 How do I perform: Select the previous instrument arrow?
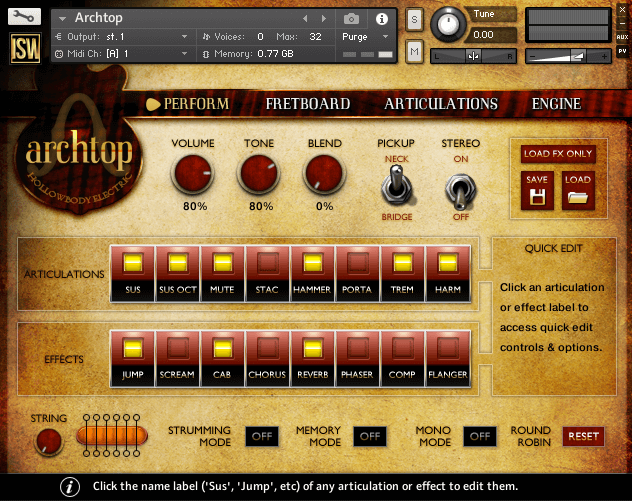pos(305,18)
